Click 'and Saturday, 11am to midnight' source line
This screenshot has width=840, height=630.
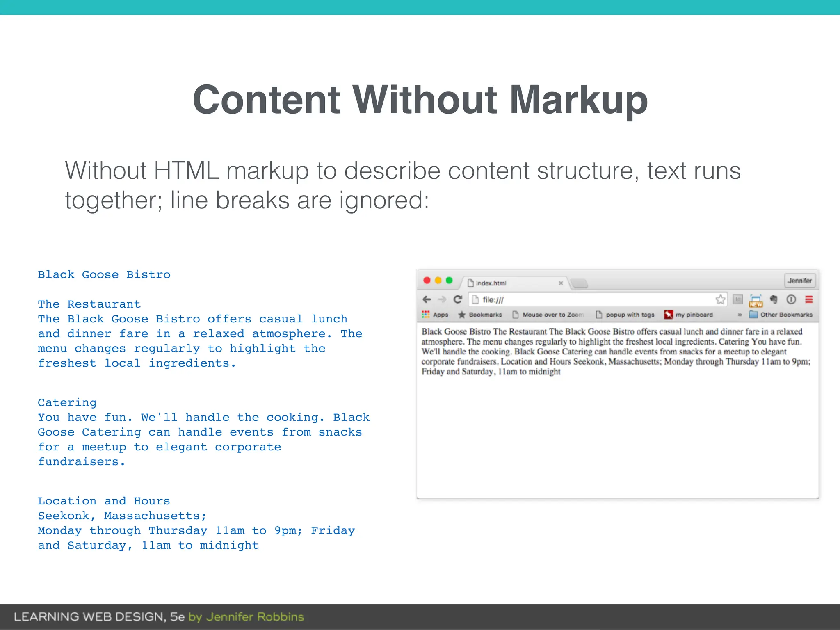pos(148,546)
